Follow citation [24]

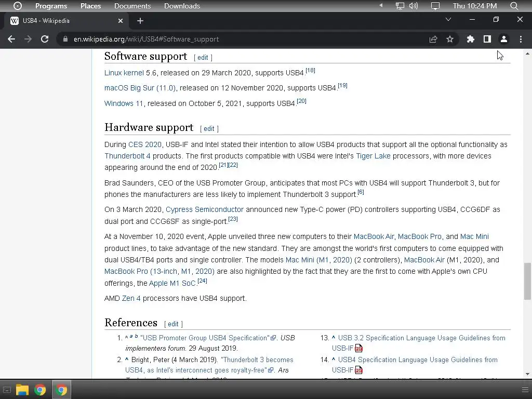(x=202, y=281)
